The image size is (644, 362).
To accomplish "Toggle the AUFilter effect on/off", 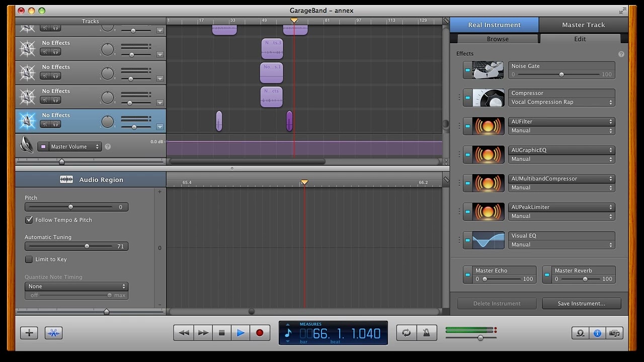I will [x=467, y=126].
